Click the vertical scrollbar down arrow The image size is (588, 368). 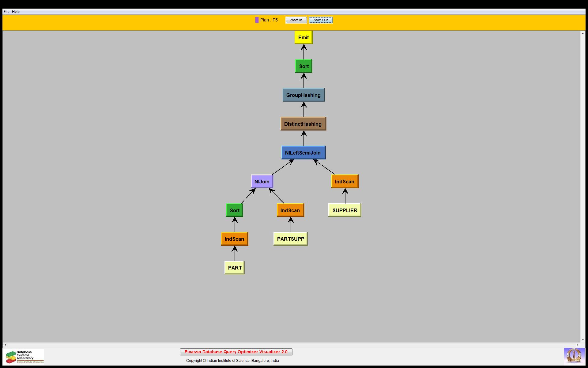tap(582, 340)
